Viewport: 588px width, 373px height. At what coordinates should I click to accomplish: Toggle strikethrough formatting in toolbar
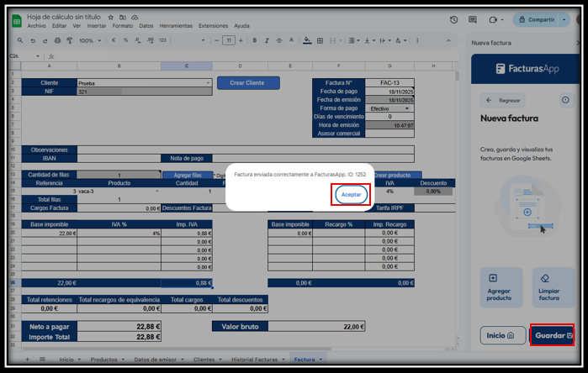(279, 40)
